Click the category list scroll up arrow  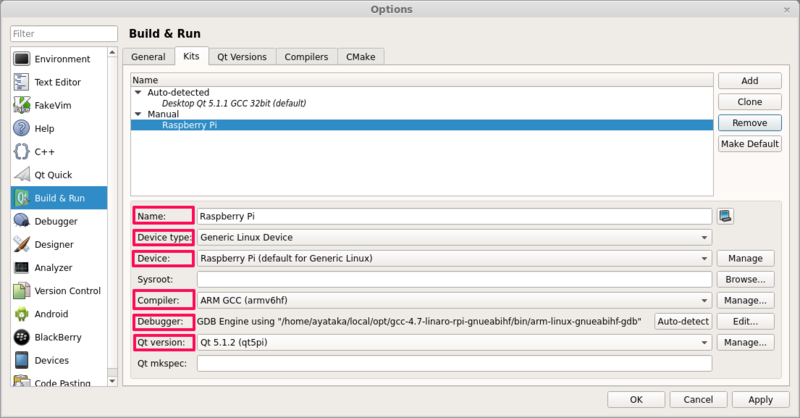point(112,52)
